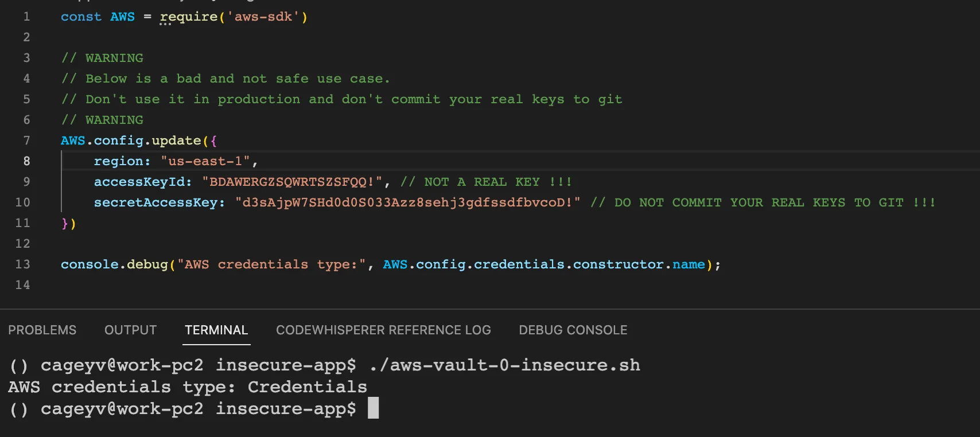Open the PROBLEMS panel tab
Viewport: 980px width, 437px height.
pyautogui.click(x=42, y=330)
